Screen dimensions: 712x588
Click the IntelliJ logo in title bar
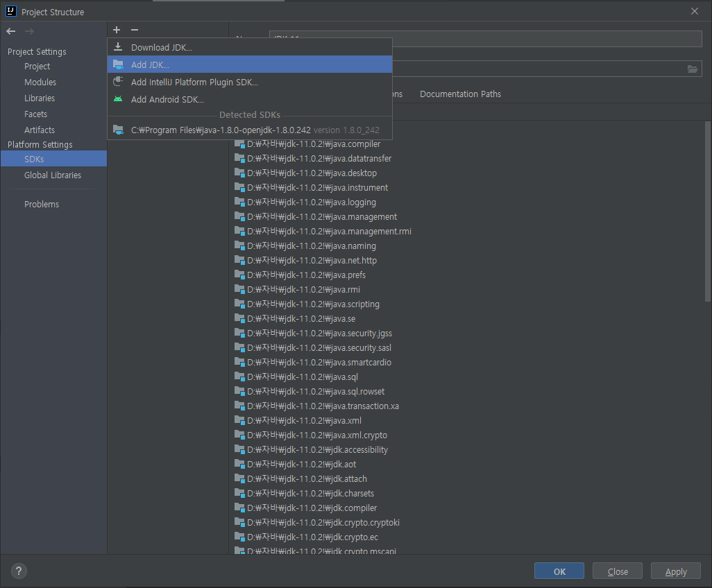[11, 11]
